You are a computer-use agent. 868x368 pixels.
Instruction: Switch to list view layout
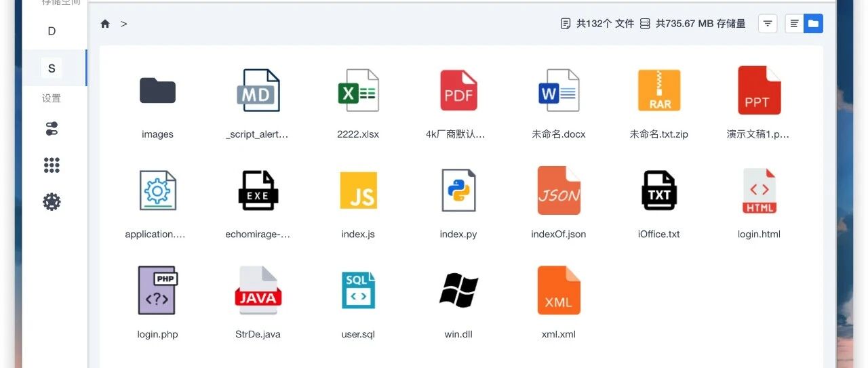(x=794, y=24)
